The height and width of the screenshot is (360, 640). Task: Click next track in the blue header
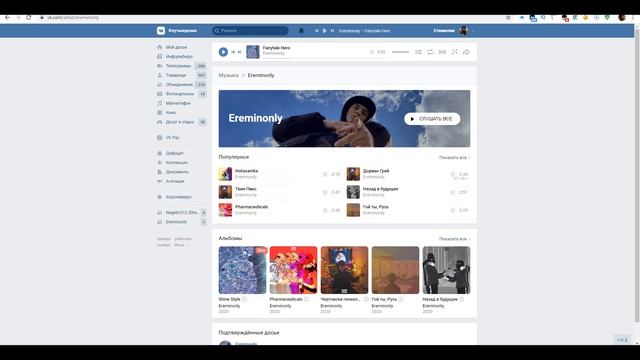332,31
